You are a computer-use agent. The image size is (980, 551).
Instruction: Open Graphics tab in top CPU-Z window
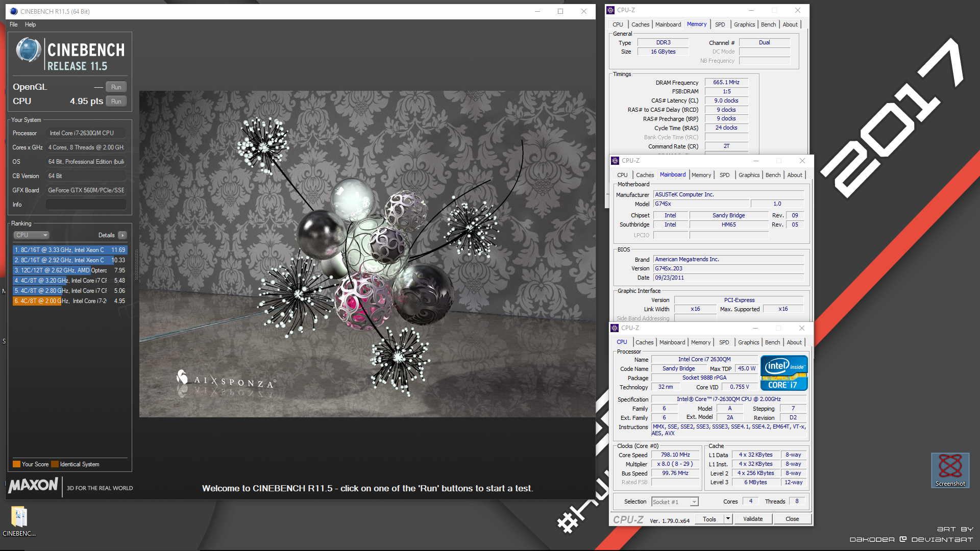coord(744,24)
